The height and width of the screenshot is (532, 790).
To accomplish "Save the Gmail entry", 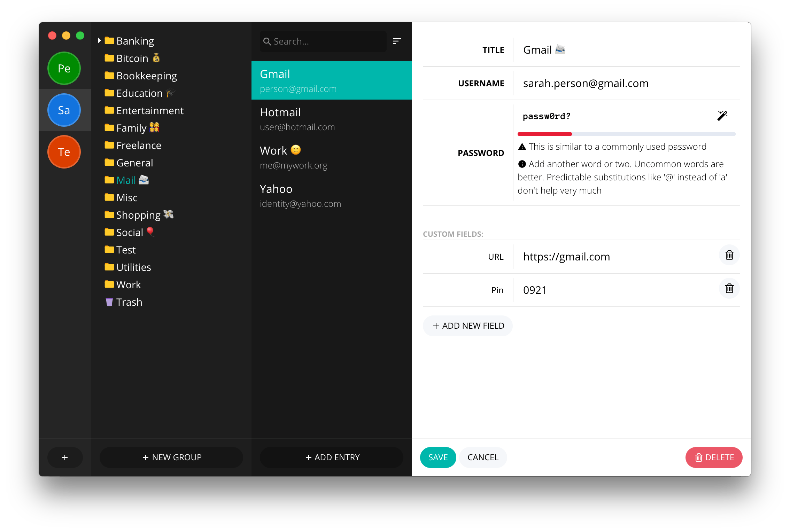I will [438, 457].
